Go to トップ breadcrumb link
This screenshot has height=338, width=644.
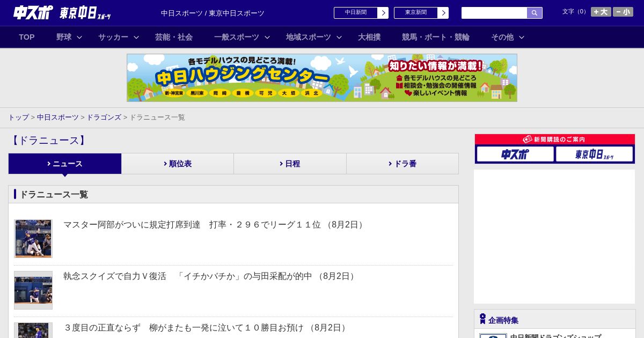19,117
